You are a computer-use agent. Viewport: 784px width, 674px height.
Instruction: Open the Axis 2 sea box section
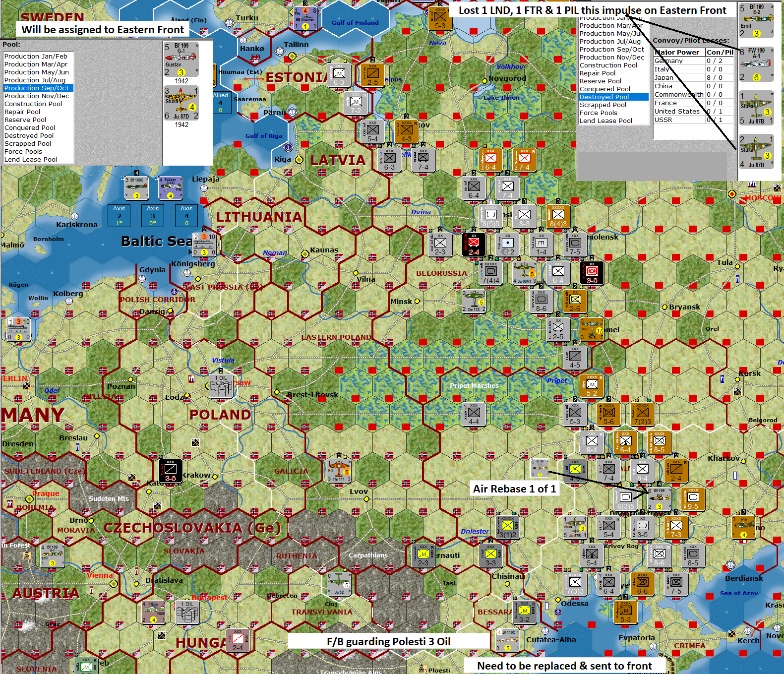point(119,216)
